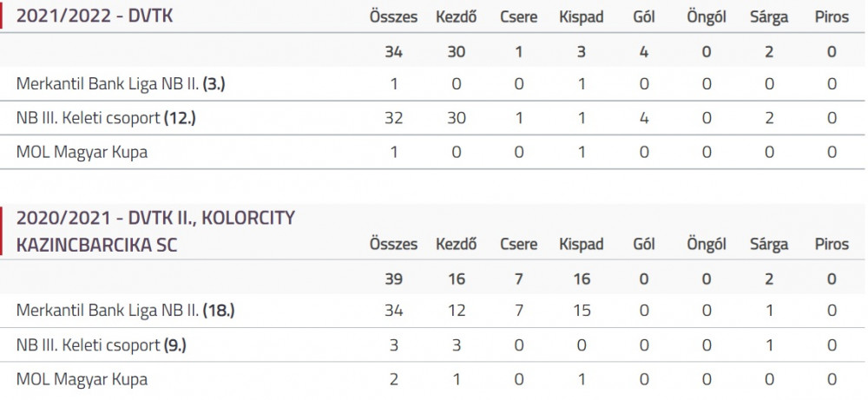Click Öngól column header in 2020/2021 table

[707, 244]
